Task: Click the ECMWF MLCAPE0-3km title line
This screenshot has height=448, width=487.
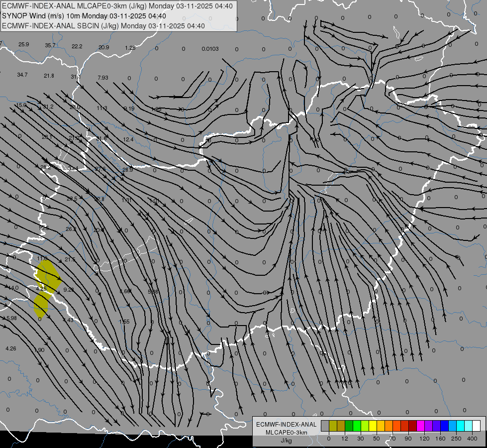Action: (117, 6)
